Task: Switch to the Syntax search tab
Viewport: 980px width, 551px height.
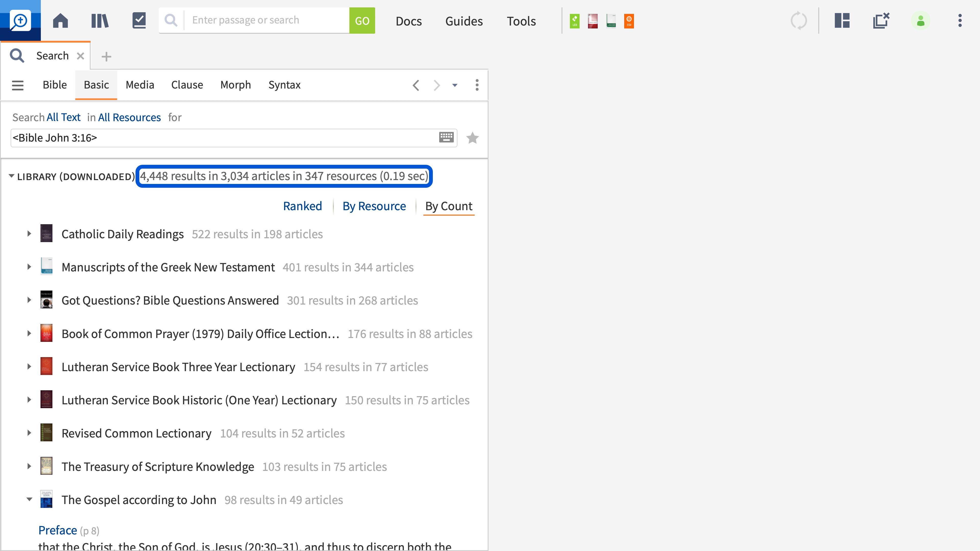Action: 284,85
